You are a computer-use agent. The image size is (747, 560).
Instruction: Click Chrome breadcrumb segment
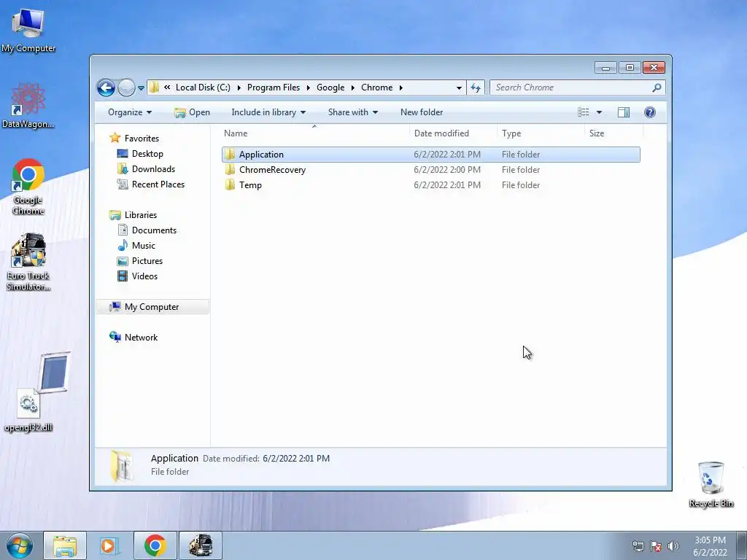[377, 87]
